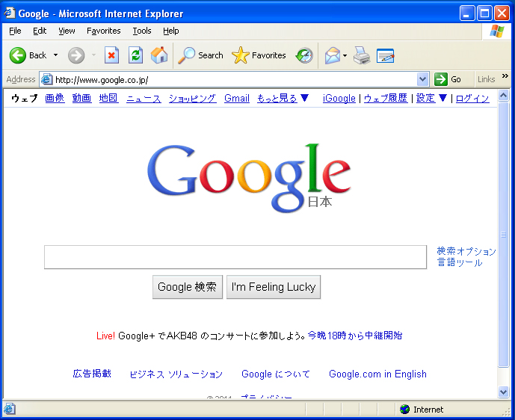Open the 設定 dropdown menu
Viewport: 515px width, 420px height.
pyautogui.click(x=442, y=98)
